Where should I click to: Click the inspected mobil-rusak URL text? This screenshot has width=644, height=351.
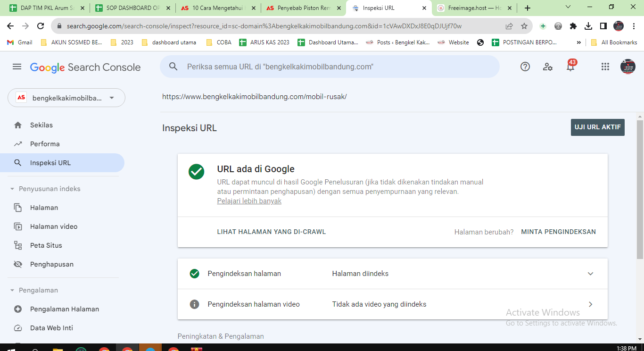[x=255, y=97]
